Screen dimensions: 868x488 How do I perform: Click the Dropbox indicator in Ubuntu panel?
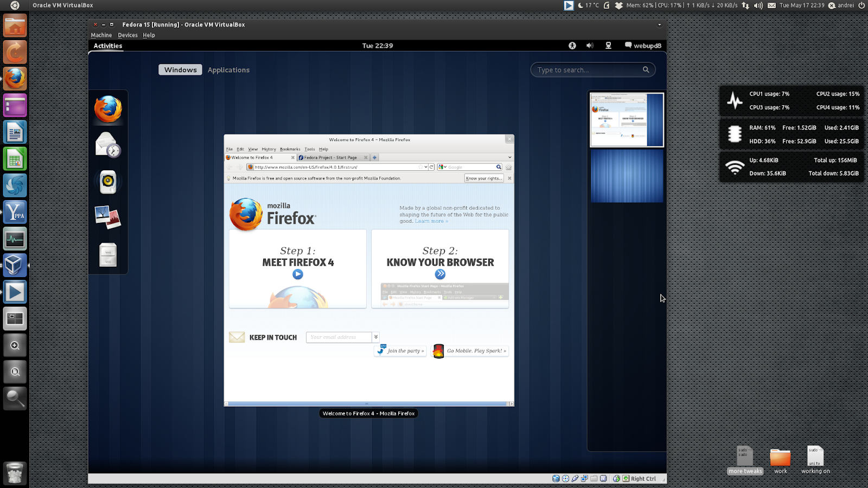[618, 5]
